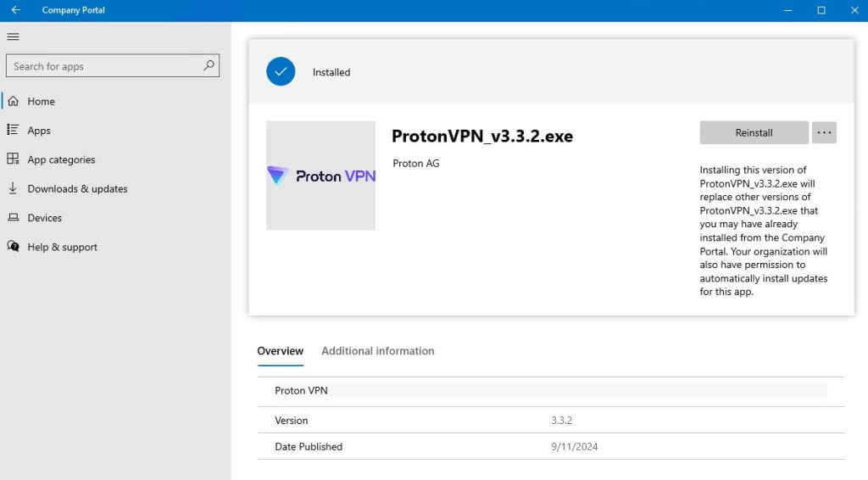Click the Proton VPN app logo thumbnail
The height and width of the screenshot is (480, 868).
tap(320, 176)
